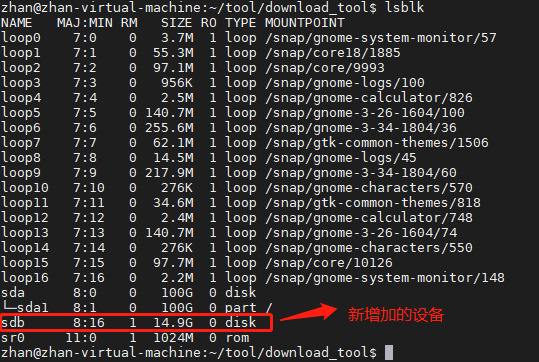Screen dimensions: 539x362
Task: Click the /snap/core/10126 mount path
Action: tap(329, 263)
